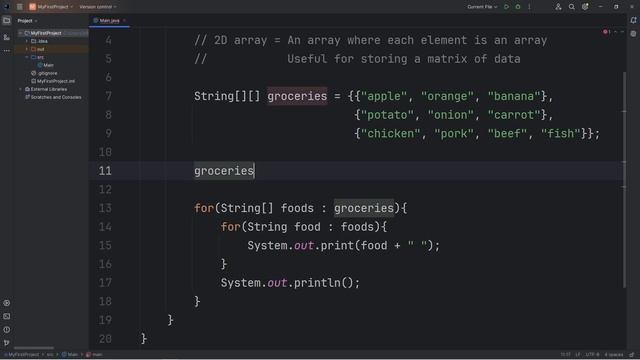Click main method in breadcrumb bar
The height and width of the screenshot is (360, 640).
[94, 355]
